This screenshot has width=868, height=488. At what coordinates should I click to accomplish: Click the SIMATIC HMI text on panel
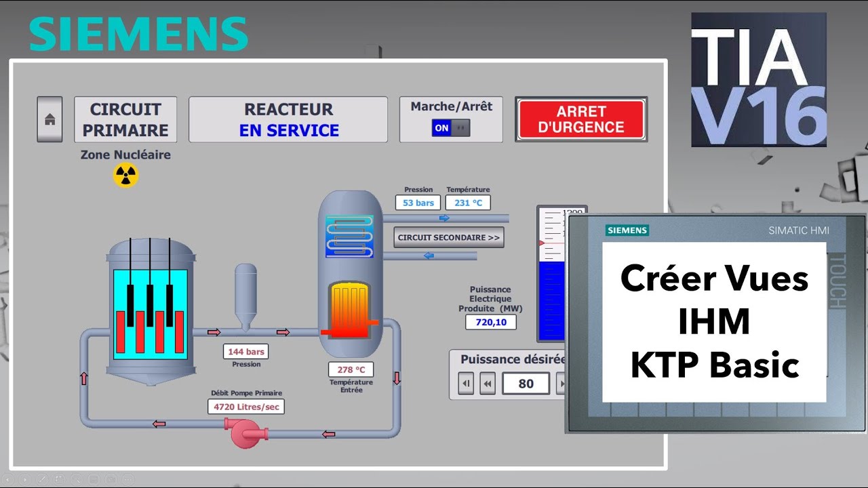798,230
